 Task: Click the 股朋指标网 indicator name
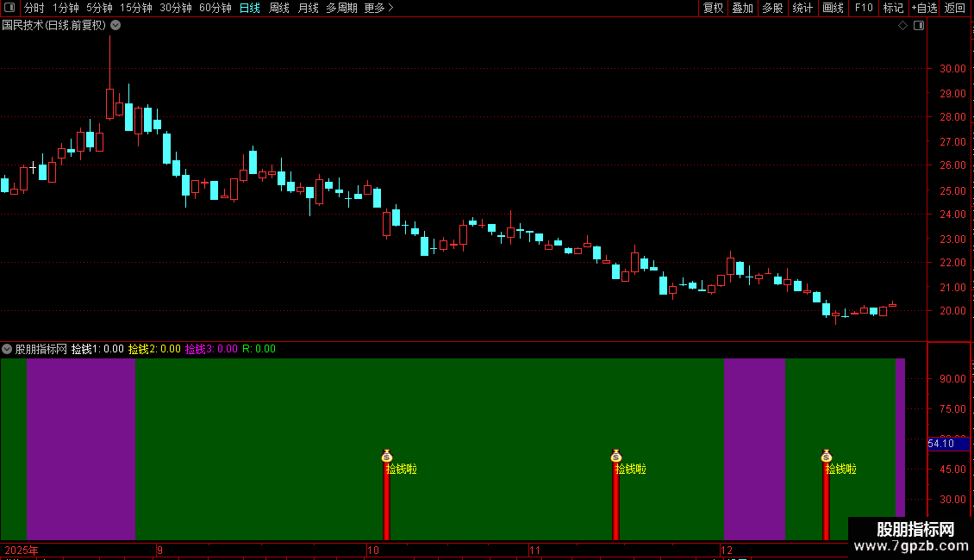41,349
